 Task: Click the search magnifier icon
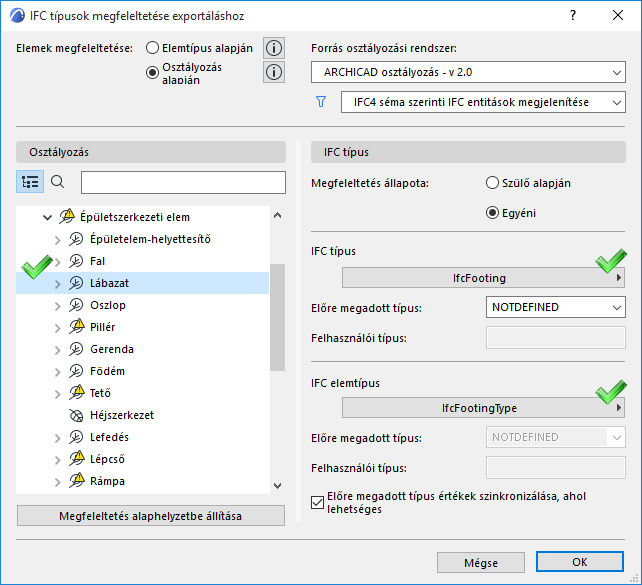tap(58, 182)
